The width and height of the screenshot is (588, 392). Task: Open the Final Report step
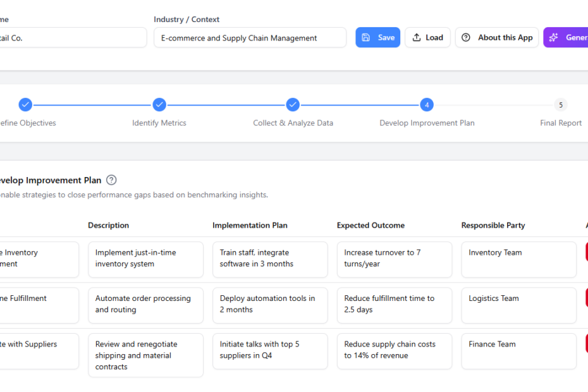(560, 104)
